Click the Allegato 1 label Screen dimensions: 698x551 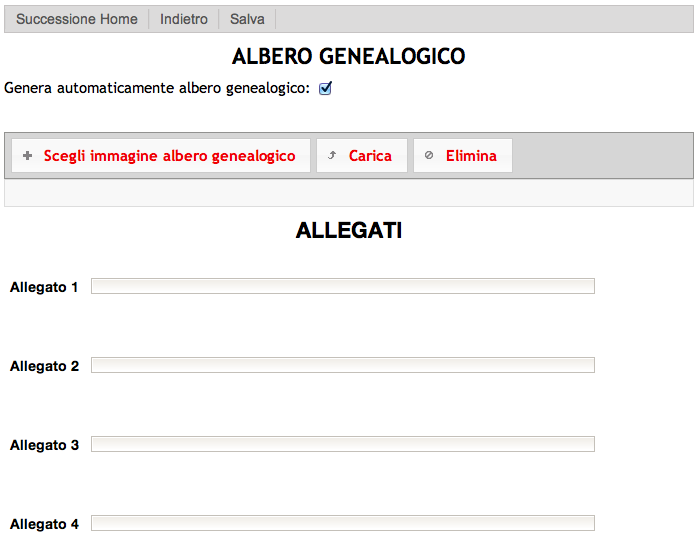tap(44, 288)
